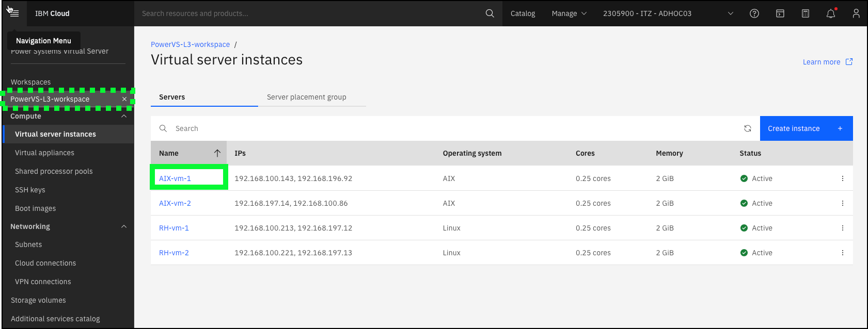
Task: Click IPs 192.168.100.221, 192.168.197.13 cell
Action: (x=293, y=253)
